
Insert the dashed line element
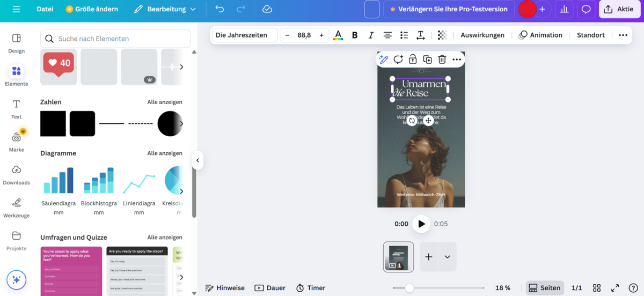point(141,124)
